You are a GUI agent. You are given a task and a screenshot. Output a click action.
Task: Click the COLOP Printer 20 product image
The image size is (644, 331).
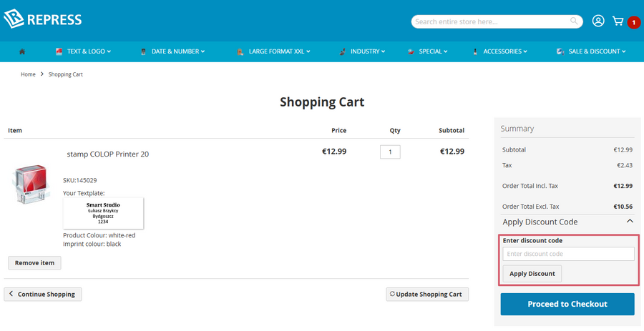tap(29, 183)
